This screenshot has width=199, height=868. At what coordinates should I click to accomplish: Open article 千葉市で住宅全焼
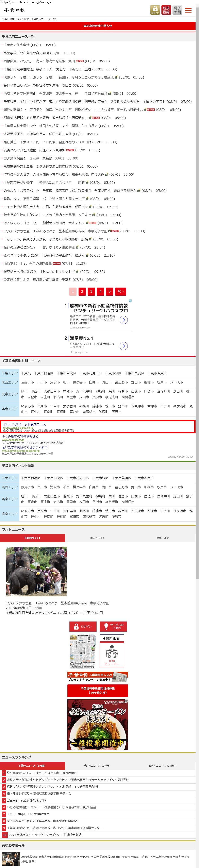(x=17, y=45)
